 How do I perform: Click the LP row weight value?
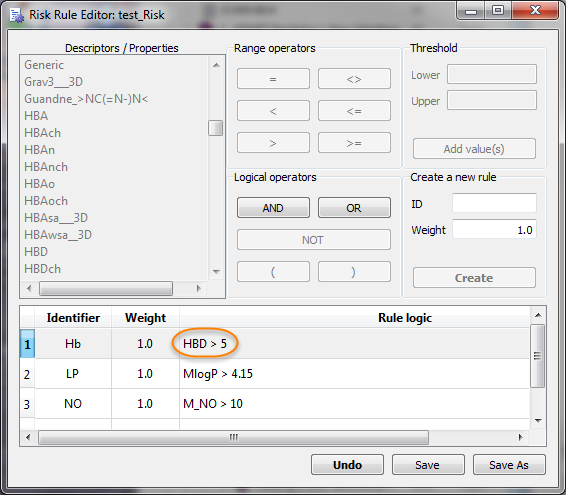click(145, 374)
